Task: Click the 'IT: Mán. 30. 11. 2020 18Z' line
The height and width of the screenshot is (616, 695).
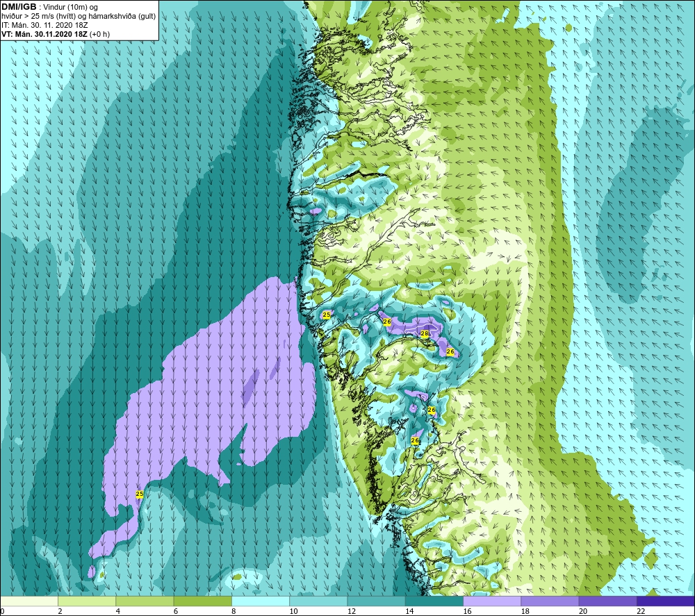Action: point(44,25)
